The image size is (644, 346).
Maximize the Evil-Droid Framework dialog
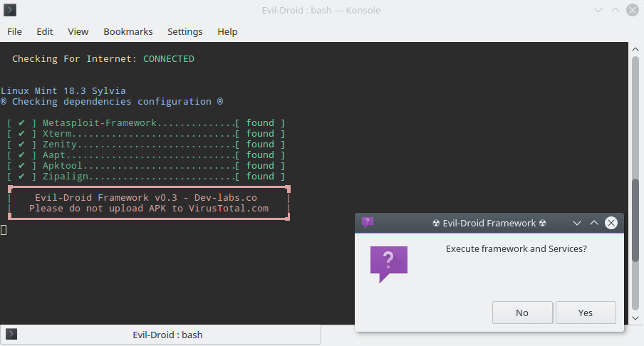[594, 223]
